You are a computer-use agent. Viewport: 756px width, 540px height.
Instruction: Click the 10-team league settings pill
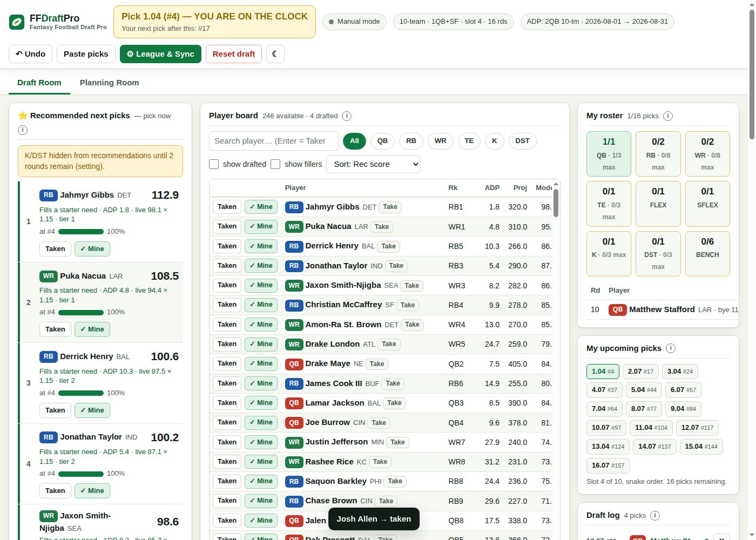pyautogui.click(x=453, y=22)
